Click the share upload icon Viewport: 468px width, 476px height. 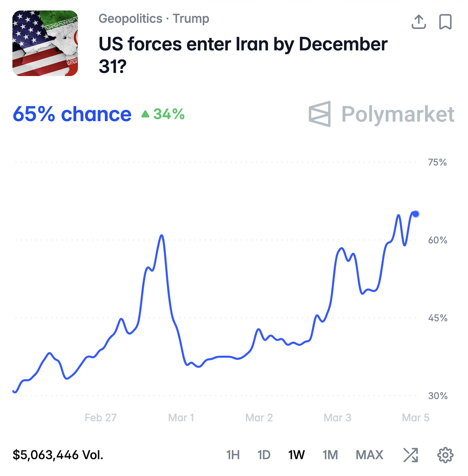coord(418,22)
